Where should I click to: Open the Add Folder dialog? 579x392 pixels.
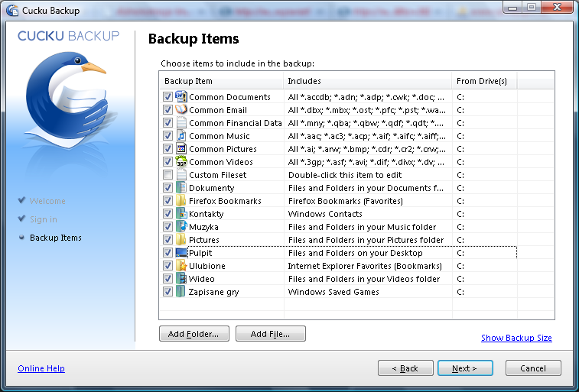194,334
